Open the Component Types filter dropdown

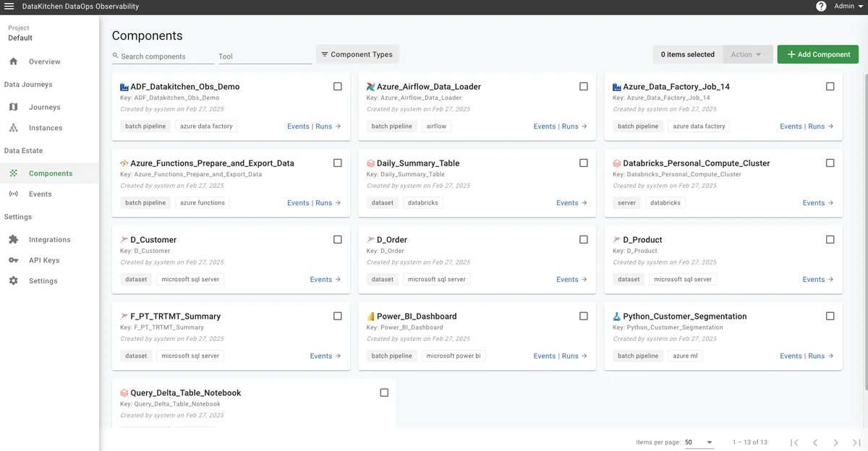[357, 54]
